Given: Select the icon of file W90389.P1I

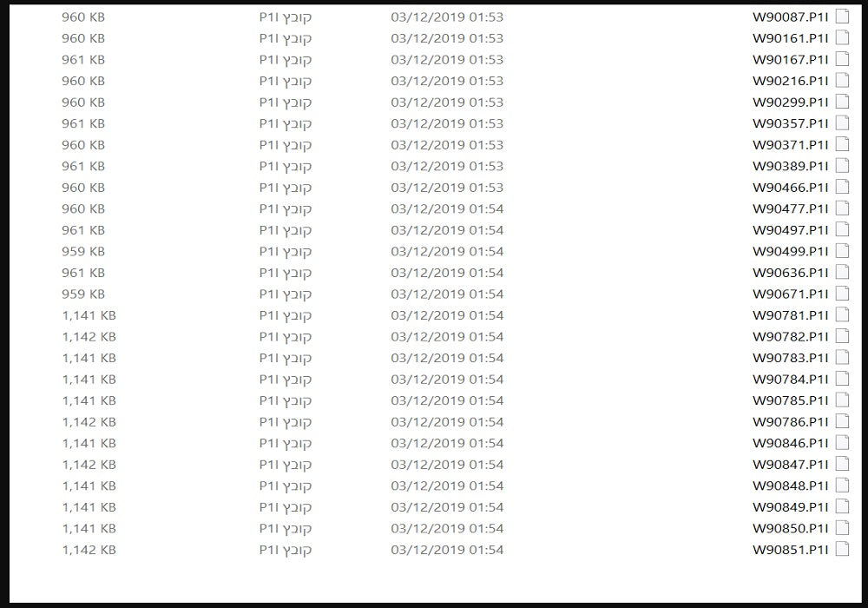Looking at the screenshot, I should pos(842,166).
